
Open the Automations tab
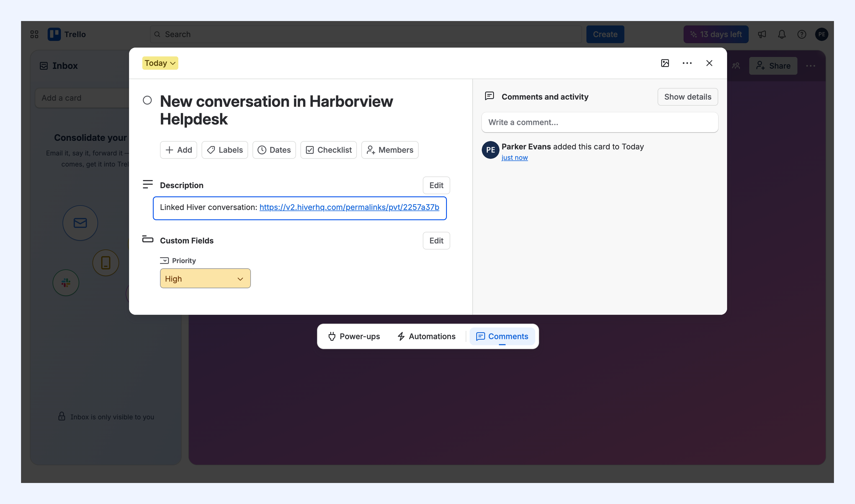pos(427,336)
